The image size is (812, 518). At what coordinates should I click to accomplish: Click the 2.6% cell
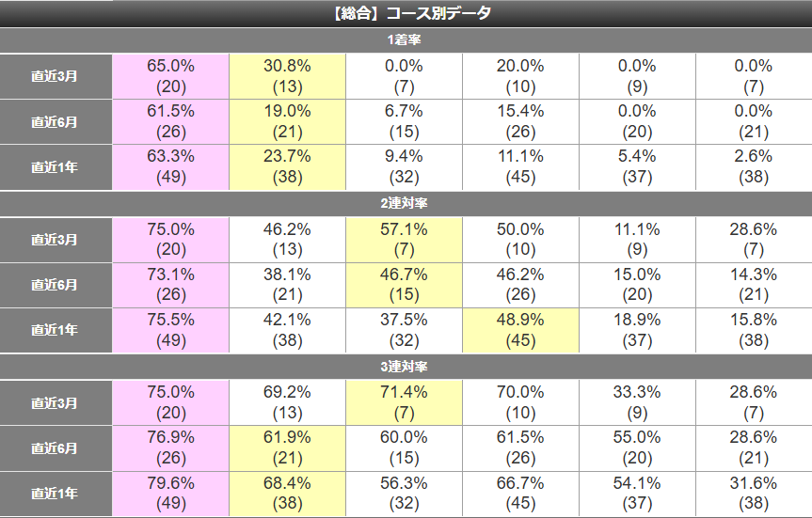(x=754, y=167)
